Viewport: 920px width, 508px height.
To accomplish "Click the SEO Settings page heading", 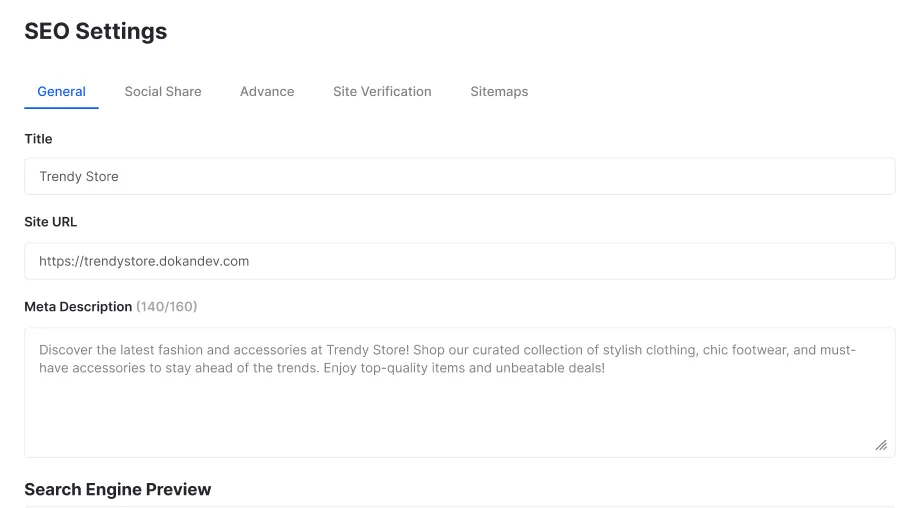I will click(96, 31).
